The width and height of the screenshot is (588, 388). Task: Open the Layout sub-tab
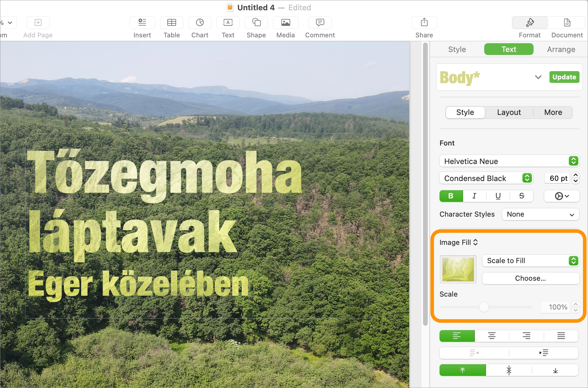509,113
